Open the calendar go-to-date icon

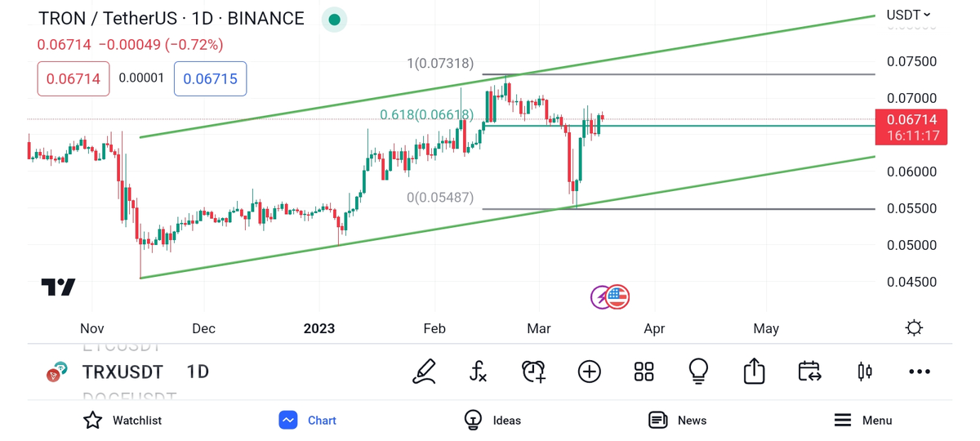[x=809, y=372]
